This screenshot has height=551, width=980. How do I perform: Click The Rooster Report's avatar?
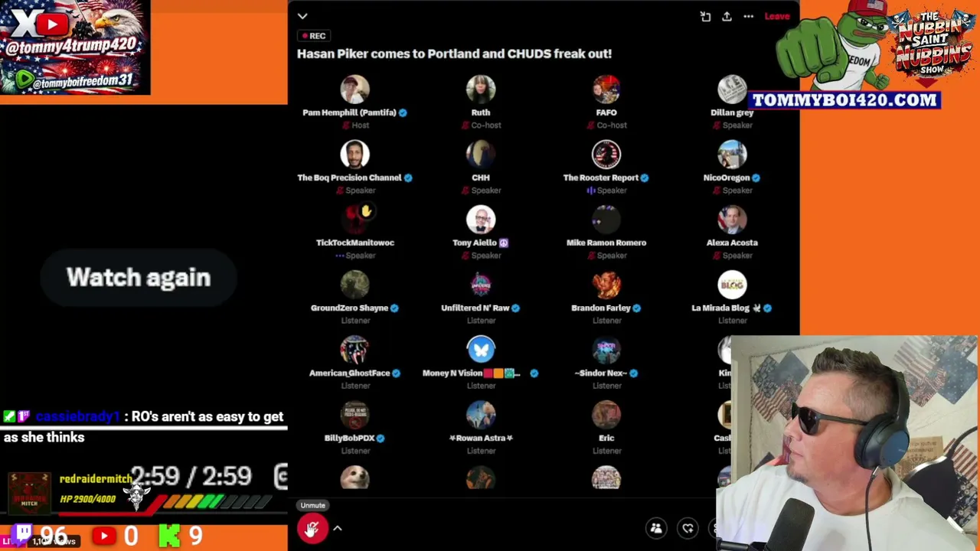pos(606,155)
